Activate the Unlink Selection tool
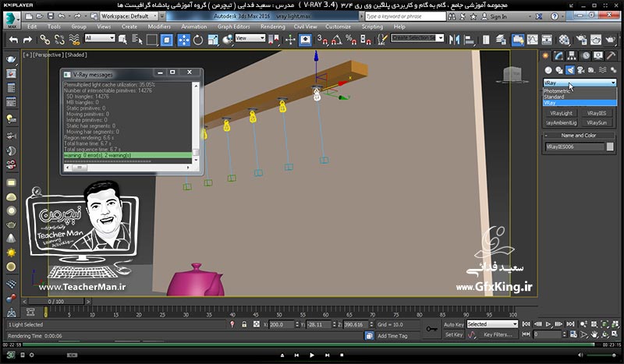Screen dimensions: 624x364 point(60,40)
